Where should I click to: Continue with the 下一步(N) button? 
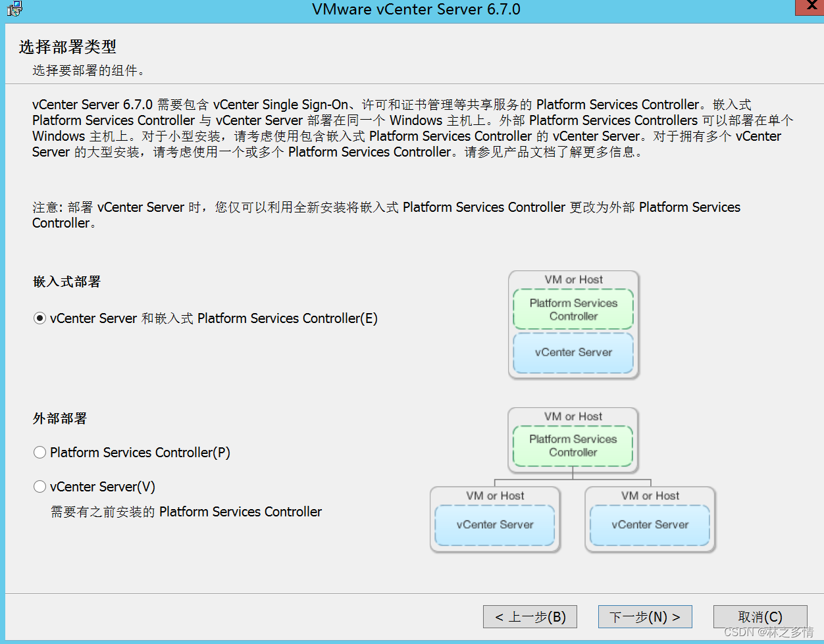point(645,617)
